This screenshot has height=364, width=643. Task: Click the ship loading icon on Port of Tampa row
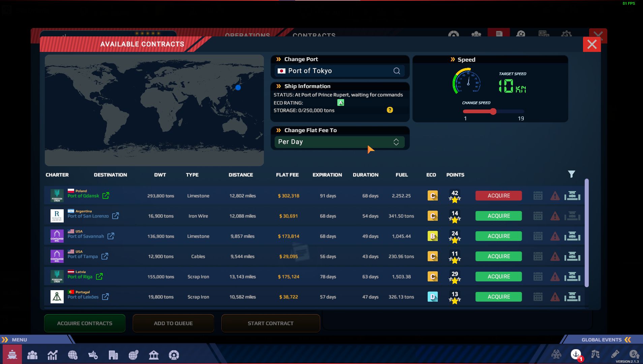coord(572,256)
